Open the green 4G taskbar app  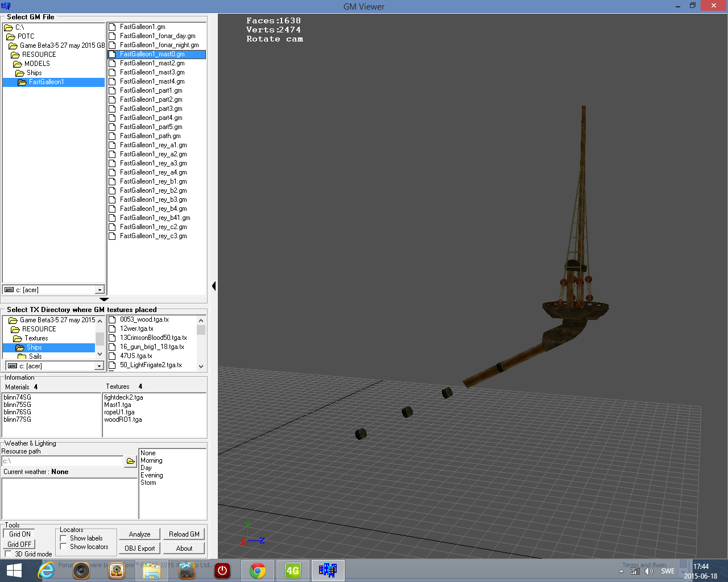[293, 571]
